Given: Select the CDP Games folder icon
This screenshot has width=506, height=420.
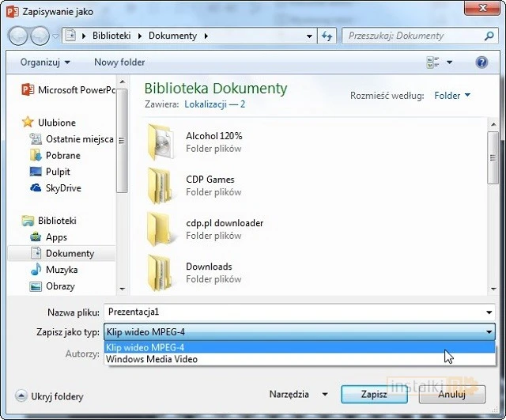Looking at the screenshot, I should click(160, 186).
